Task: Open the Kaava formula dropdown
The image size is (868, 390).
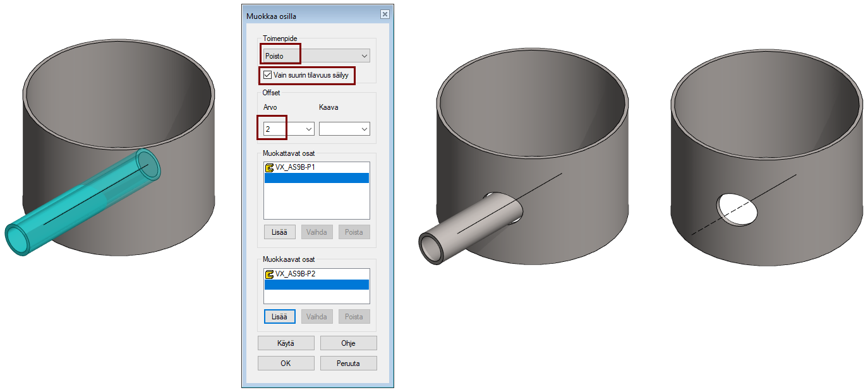Action: pyautogui.click(x=344, y=129)
